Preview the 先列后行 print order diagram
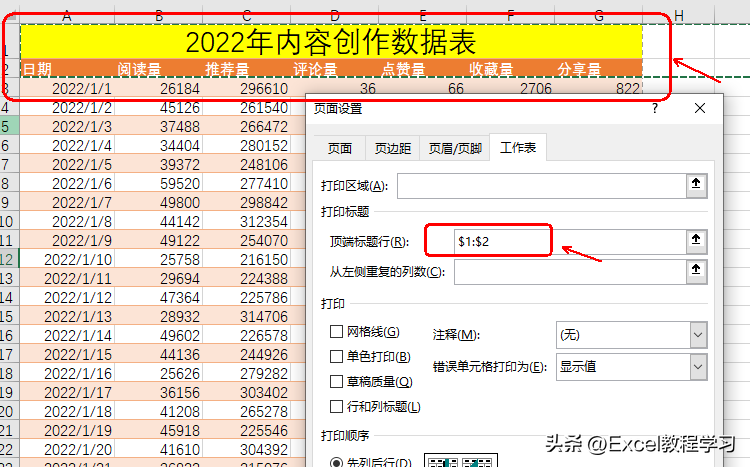 [x=461, y=460]
